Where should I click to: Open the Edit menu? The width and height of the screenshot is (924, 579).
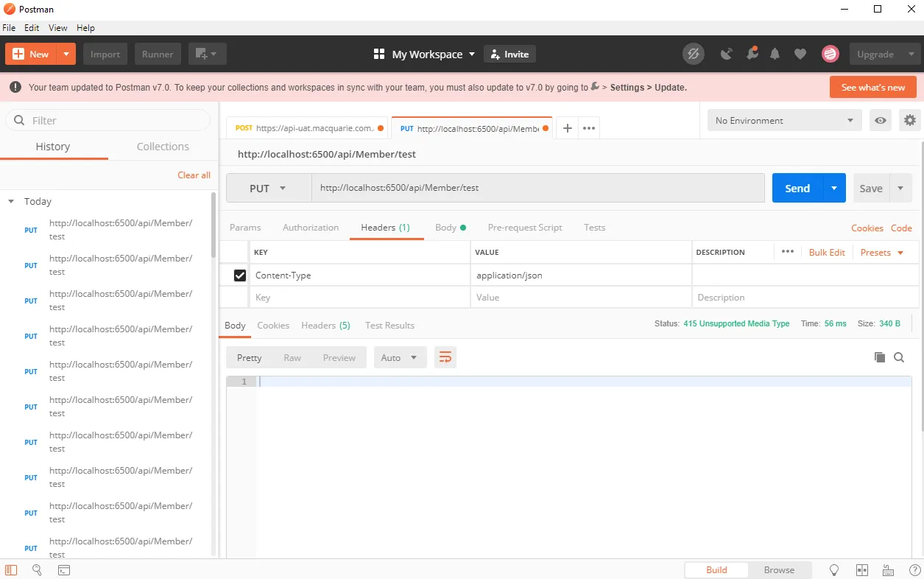tap(32, 28)
